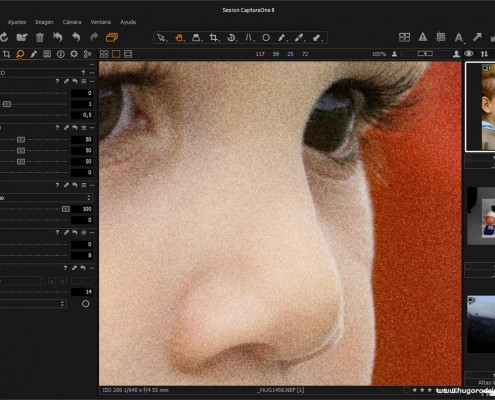Toggle the browser filmstrip layout icon

[128, 54]
